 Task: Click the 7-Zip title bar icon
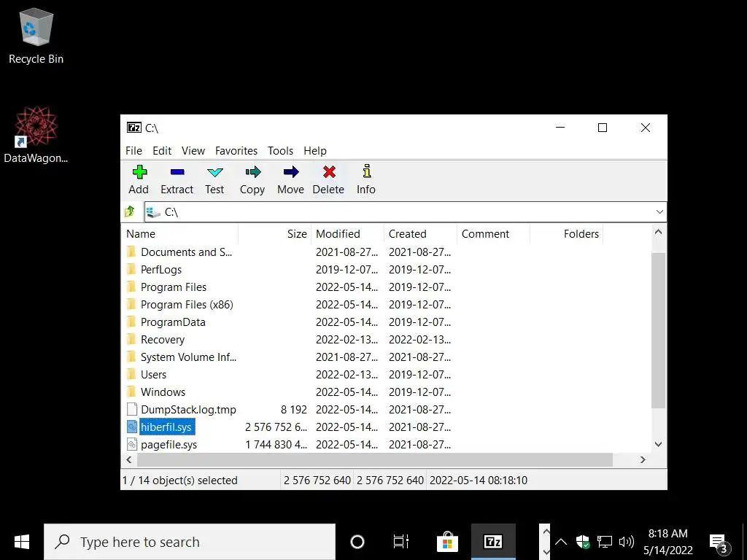[134, 128]
